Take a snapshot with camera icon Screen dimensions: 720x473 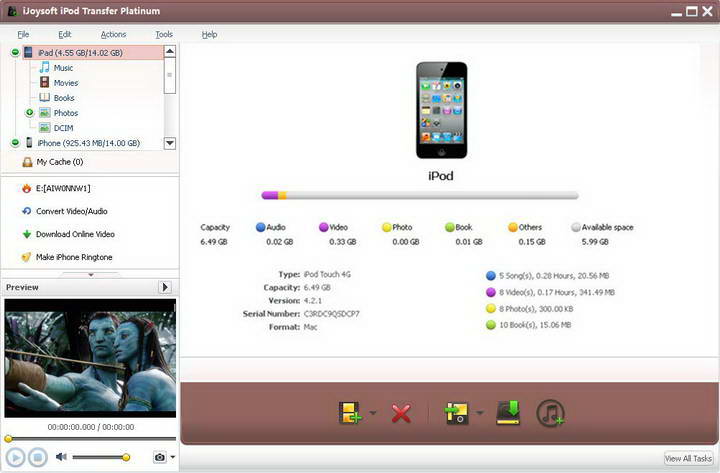(159, 457)
